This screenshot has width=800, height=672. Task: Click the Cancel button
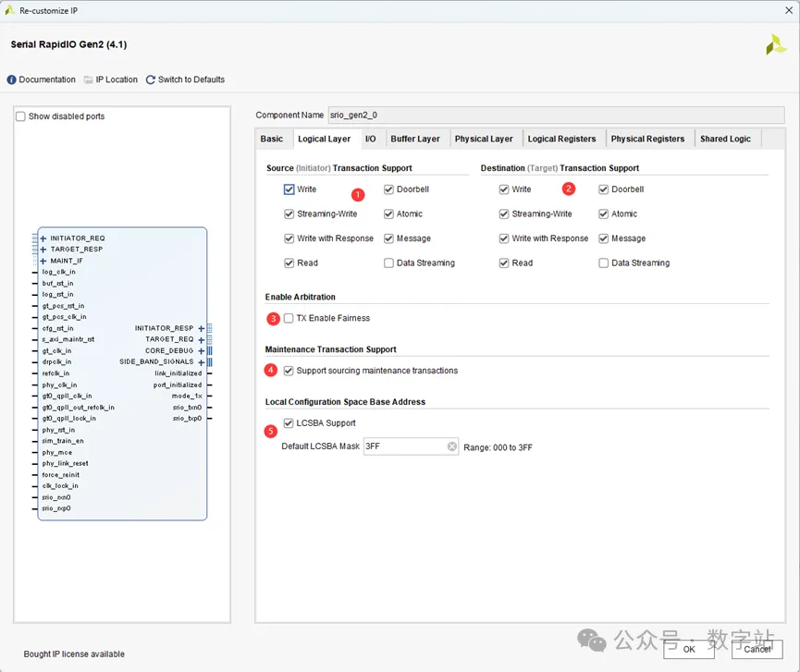tap(757, 649)
